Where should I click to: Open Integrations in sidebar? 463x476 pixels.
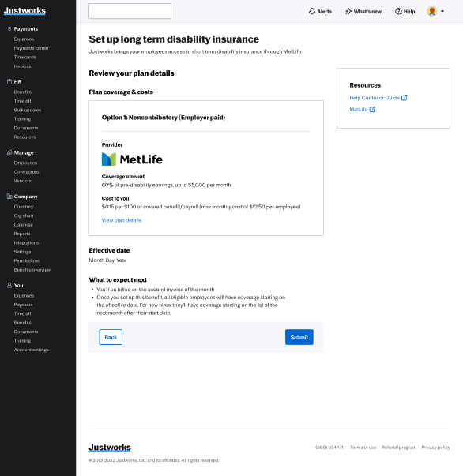point(26,243)
